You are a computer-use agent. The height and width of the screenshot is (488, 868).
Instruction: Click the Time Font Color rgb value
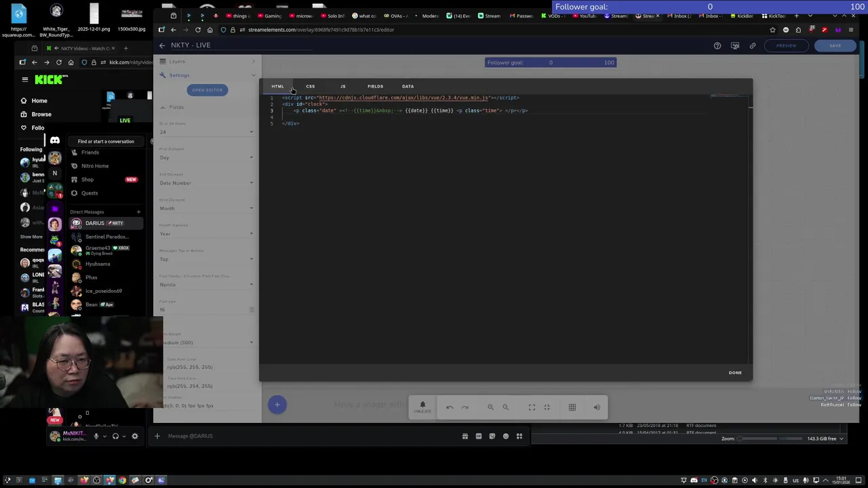click(190, 386)
